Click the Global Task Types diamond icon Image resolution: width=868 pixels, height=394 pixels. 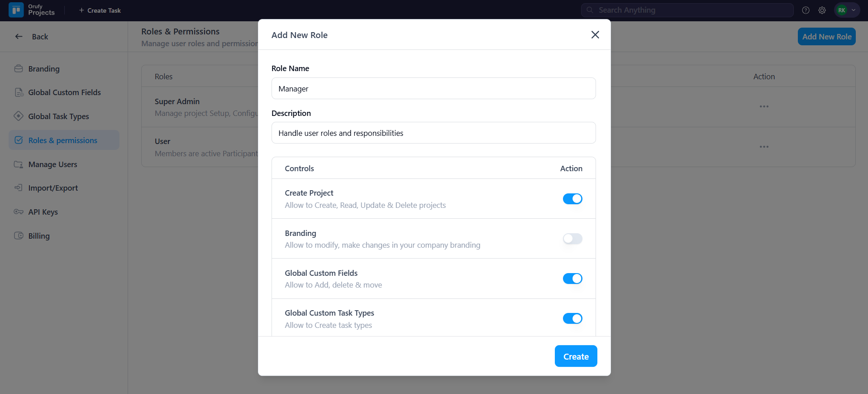coord(19,116)
